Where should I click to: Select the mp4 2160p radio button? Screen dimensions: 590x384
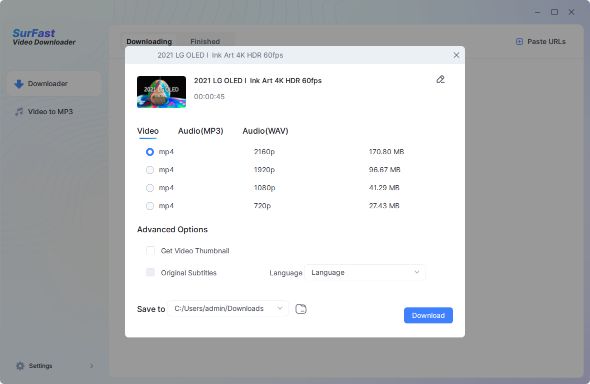150,152
